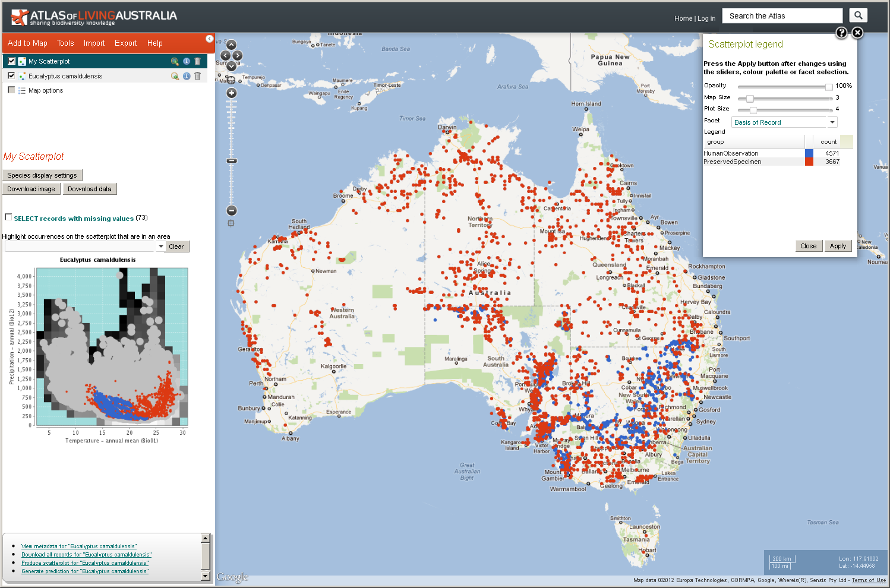This screenshot has height=588, width=890.
Task: Open the Scatterplot legend help icon
Action: click(x=841, y=33)
